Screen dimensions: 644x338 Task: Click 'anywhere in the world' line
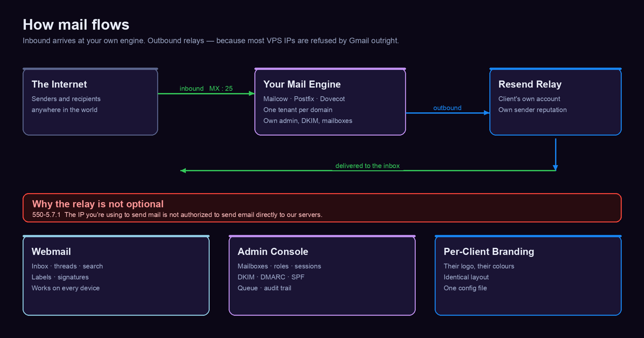(64, 110)
